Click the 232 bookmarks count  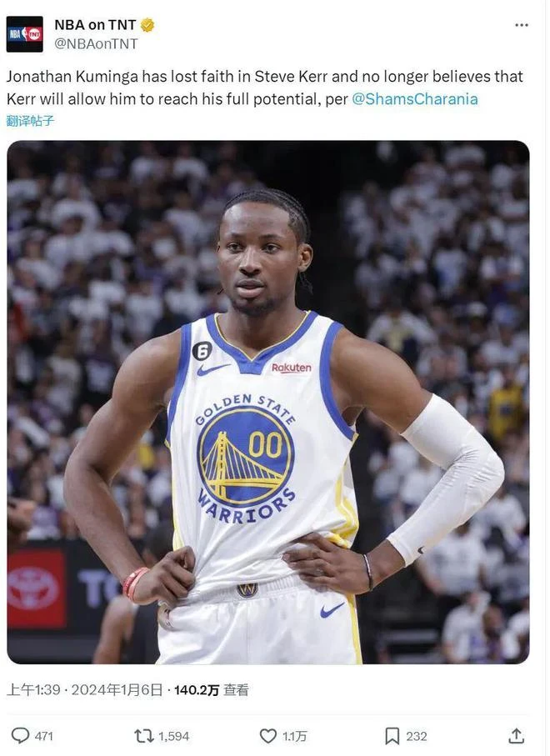tap(417, 736)
